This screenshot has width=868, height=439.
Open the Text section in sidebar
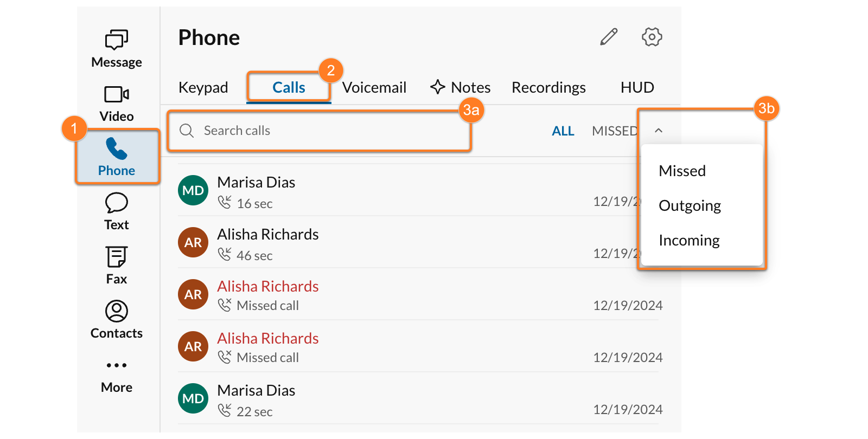(x=117, y=212)
